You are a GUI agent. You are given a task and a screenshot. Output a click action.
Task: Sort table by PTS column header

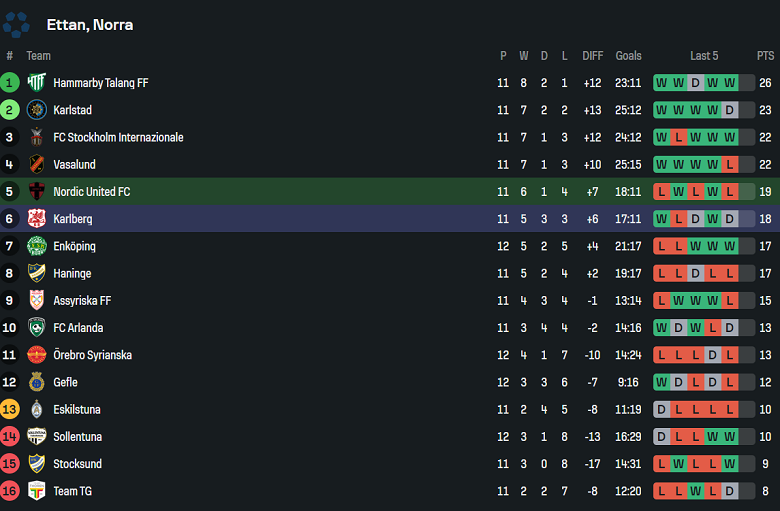click(x=765, y=56)
